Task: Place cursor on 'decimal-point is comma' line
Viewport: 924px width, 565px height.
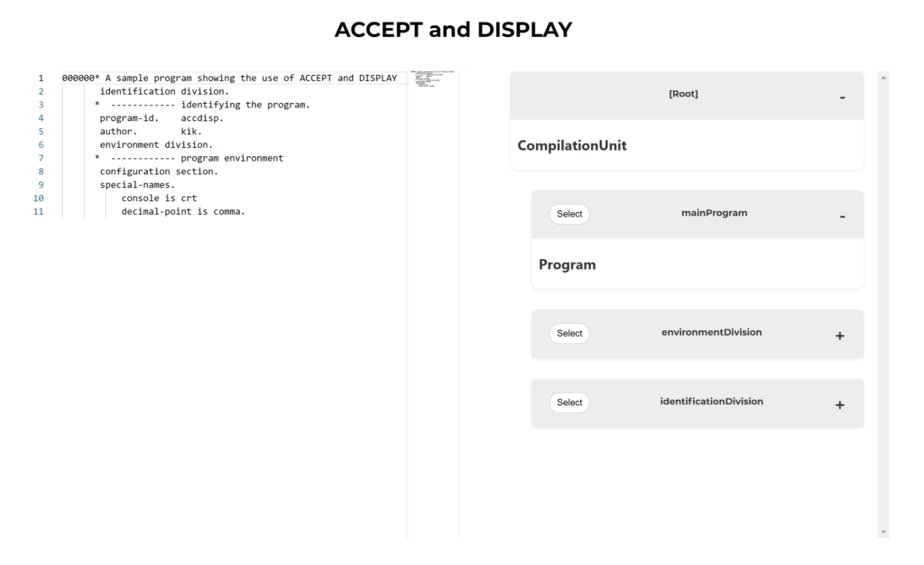Action: pyautogui.click(x=183, y=212)
